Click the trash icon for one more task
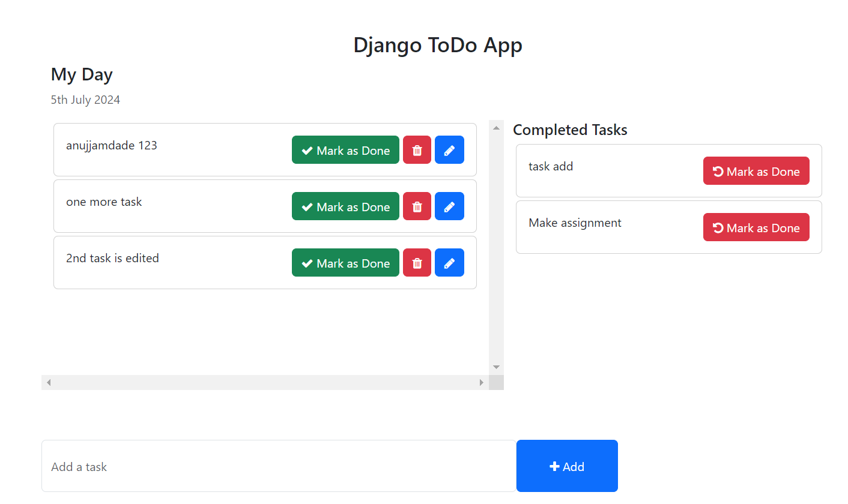 point(417,206)
